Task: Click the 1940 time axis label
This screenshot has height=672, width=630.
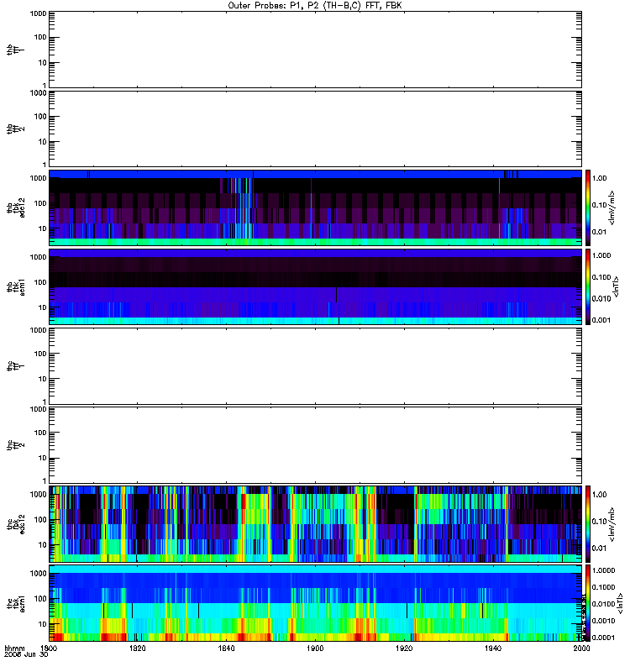Action: (493, 648)
